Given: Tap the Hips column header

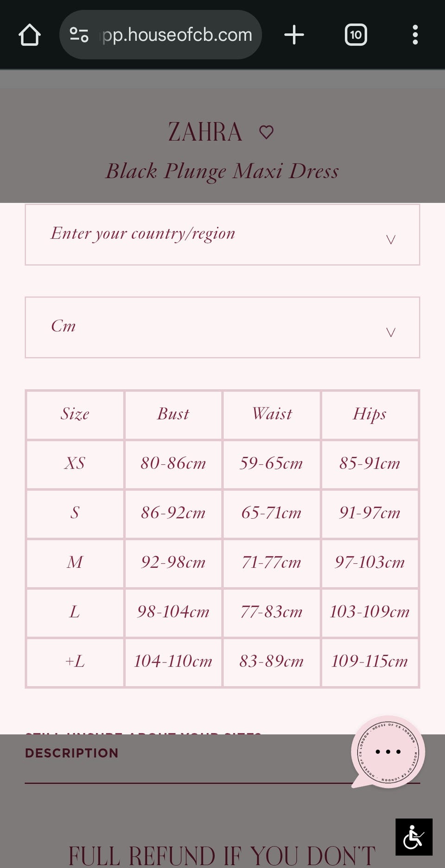Looking at the screenshot, I should pos(369,414).
